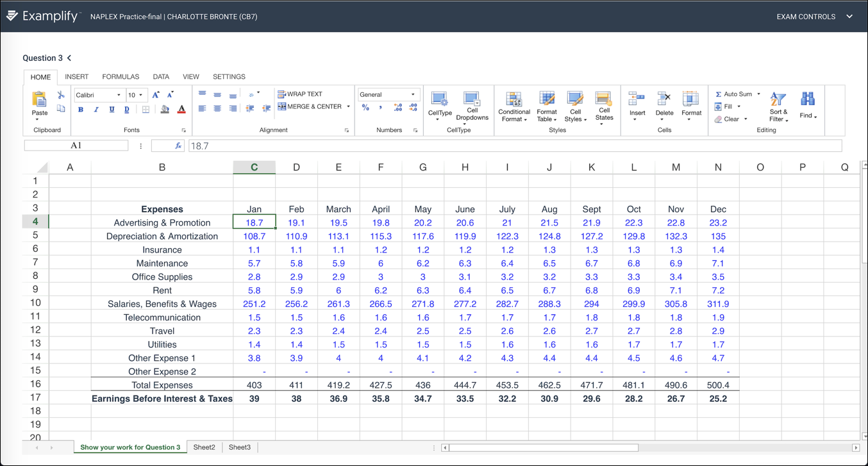868x466 pixels.
Task: Toggle Wrap Text
Action: (x=300, y=94)
